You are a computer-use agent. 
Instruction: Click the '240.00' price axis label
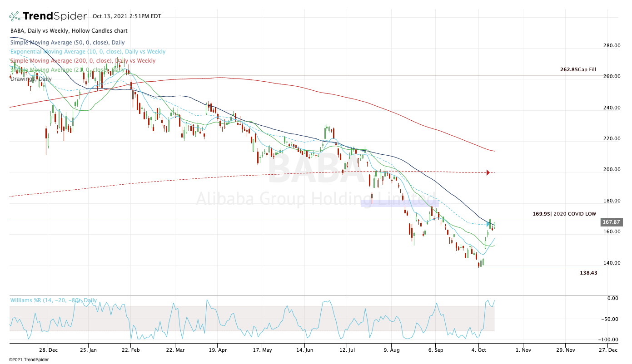[612, 108]
